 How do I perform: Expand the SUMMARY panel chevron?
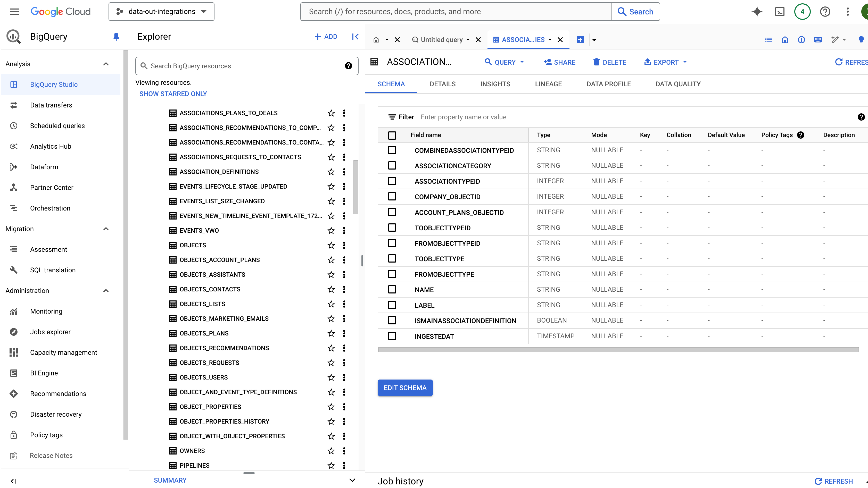click(352, 480)
